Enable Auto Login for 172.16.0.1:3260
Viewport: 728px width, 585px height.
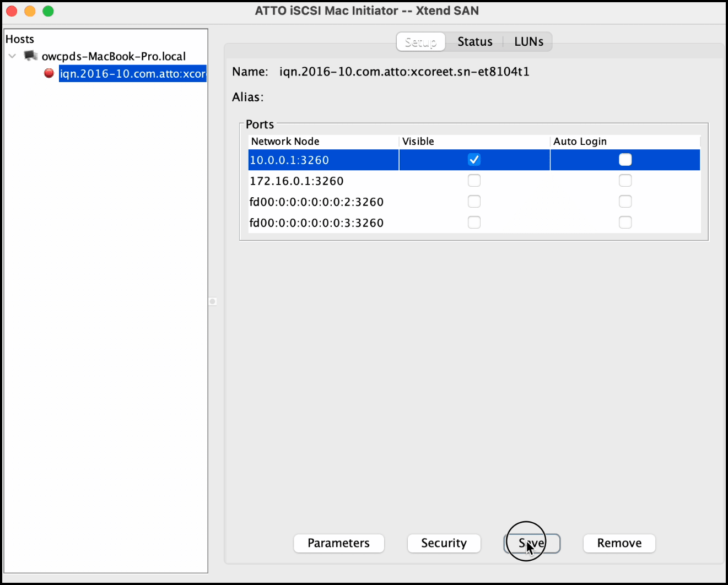(625, 181)
